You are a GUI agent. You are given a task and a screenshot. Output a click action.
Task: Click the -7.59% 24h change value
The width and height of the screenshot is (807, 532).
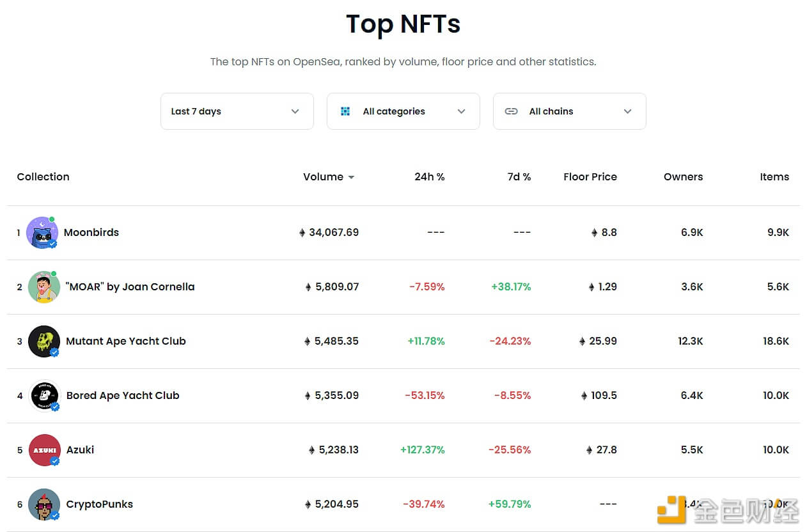click(427, 287)
